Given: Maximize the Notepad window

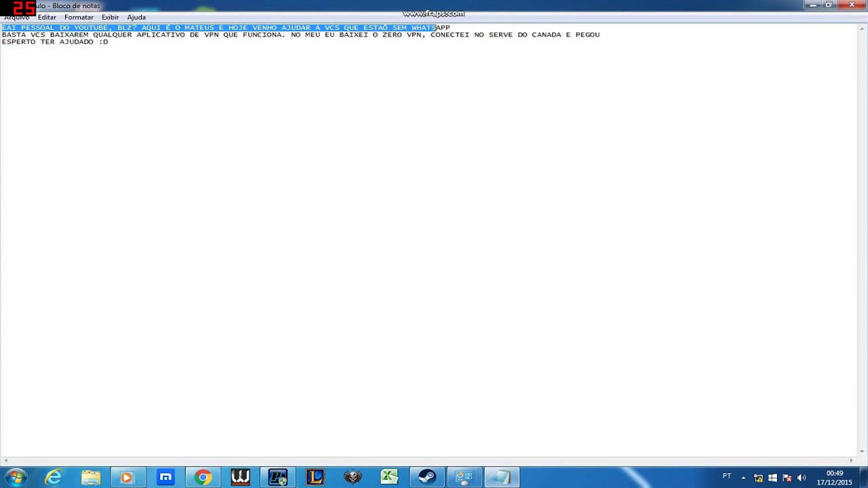Looking at the screenshot, I should pos(829,5).
